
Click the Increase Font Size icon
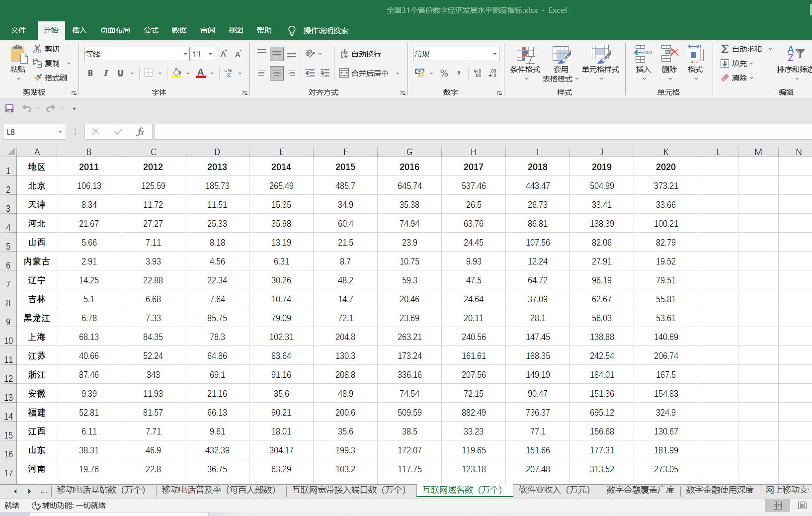[224, 54]
